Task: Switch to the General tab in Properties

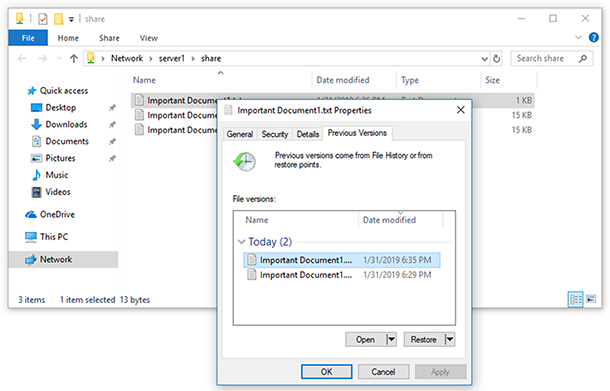Action: pos(240,134)
